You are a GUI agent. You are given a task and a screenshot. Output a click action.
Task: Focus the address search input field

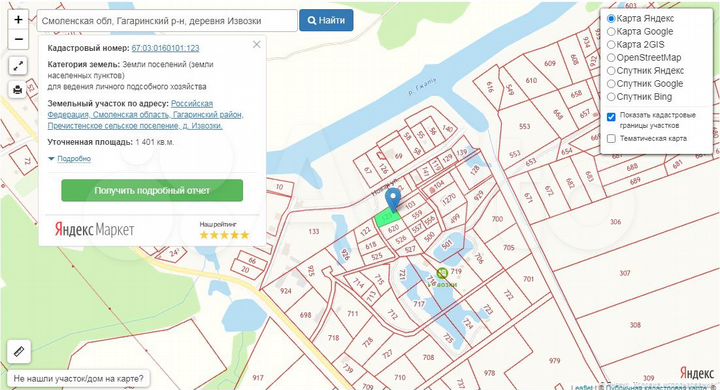click(x=167, y=21)
